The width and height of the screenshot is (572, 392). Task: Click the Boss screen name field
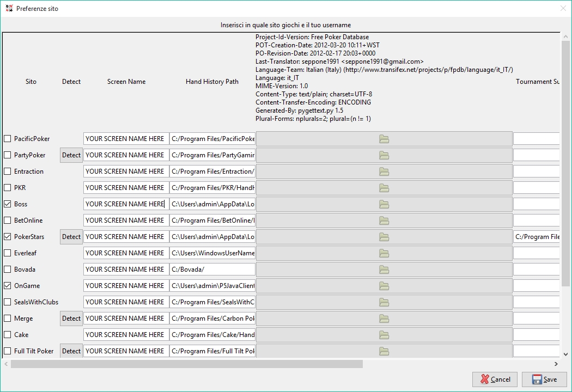pos(126,204)
